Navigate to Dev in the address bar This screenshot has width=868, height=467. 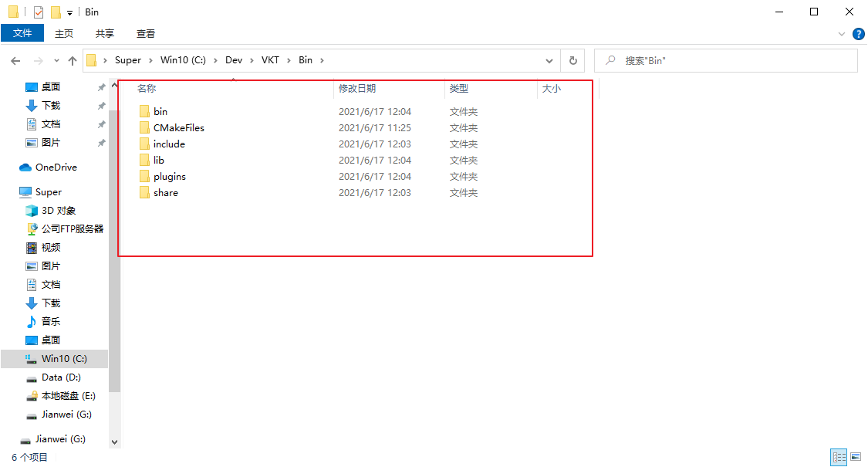[234, 60]
